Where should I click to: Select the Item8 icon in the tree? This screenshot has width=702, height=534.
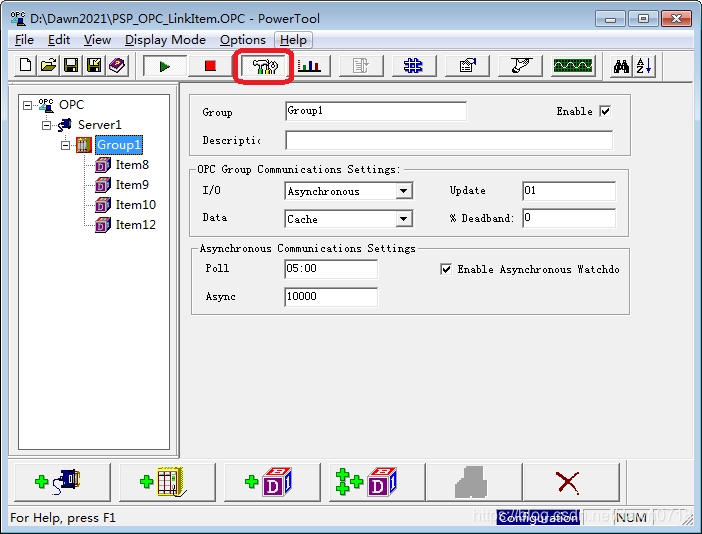tap(103, 165)
